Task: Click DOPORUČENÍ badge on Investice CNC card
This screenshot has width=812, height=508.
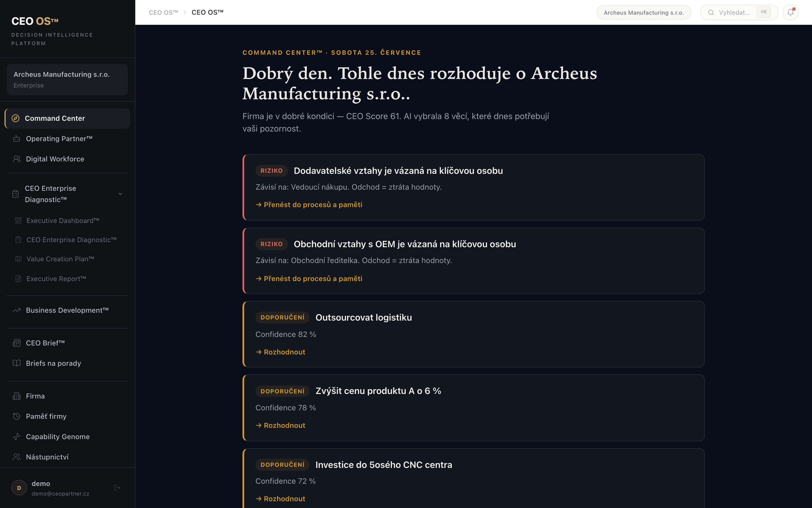Action: point(283,465)
